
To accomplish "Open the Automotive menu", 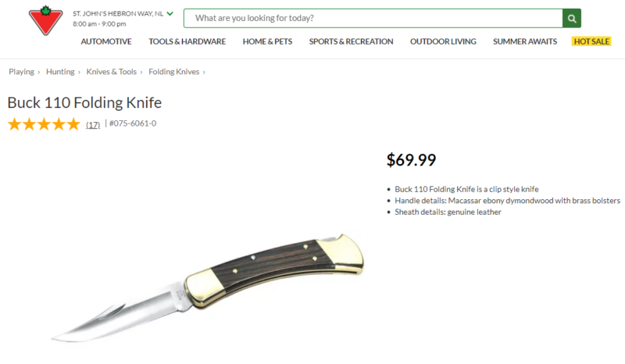I will (x=106, y=41).
